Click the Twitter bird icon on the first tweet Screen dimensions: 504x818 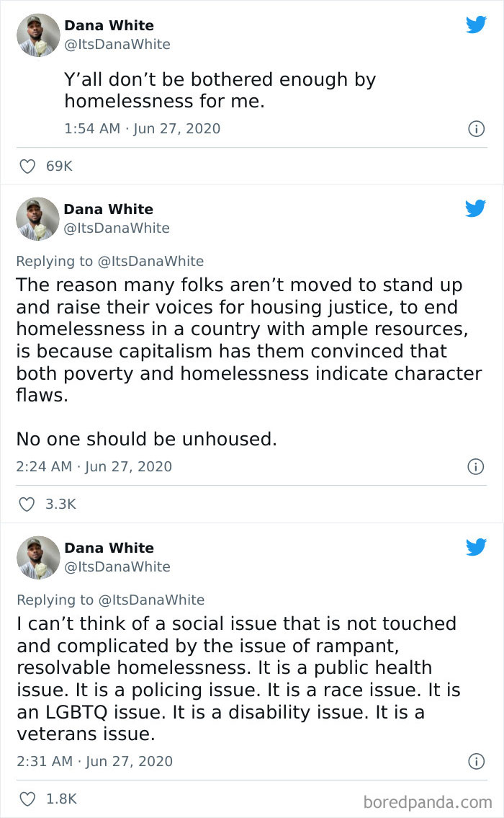476,23
